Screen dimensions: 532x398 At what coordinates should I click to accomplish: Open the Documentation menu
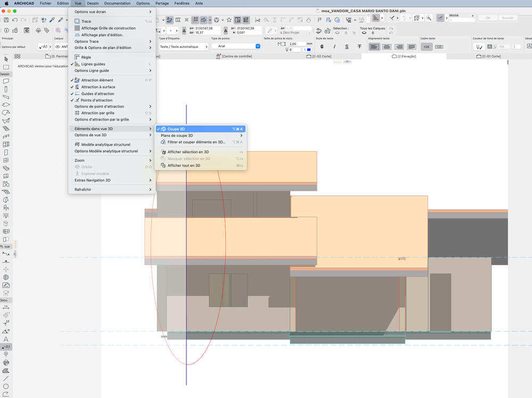(117, 3)
